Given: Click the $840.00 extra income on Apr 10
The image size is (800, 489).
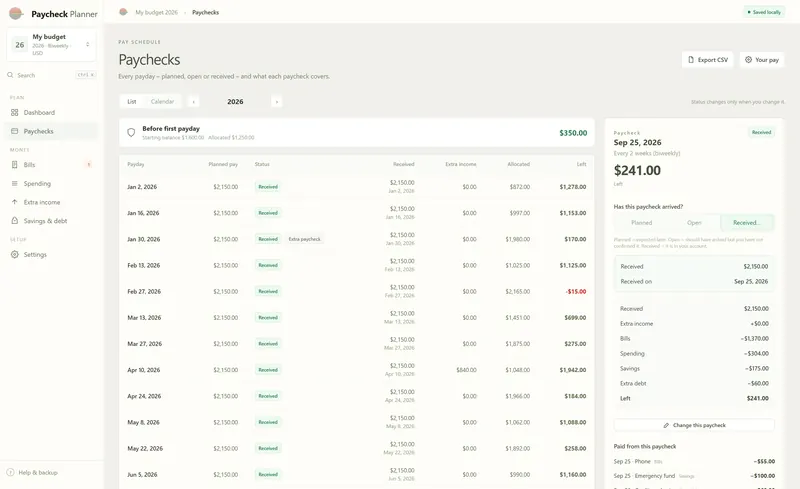Looking at the screenshot, I should (x=466, y=370).
